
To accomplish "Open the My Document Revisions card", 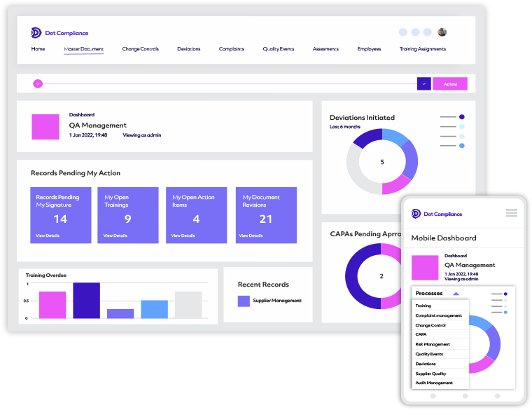I will pyautogui.click(x=266, y=215).
